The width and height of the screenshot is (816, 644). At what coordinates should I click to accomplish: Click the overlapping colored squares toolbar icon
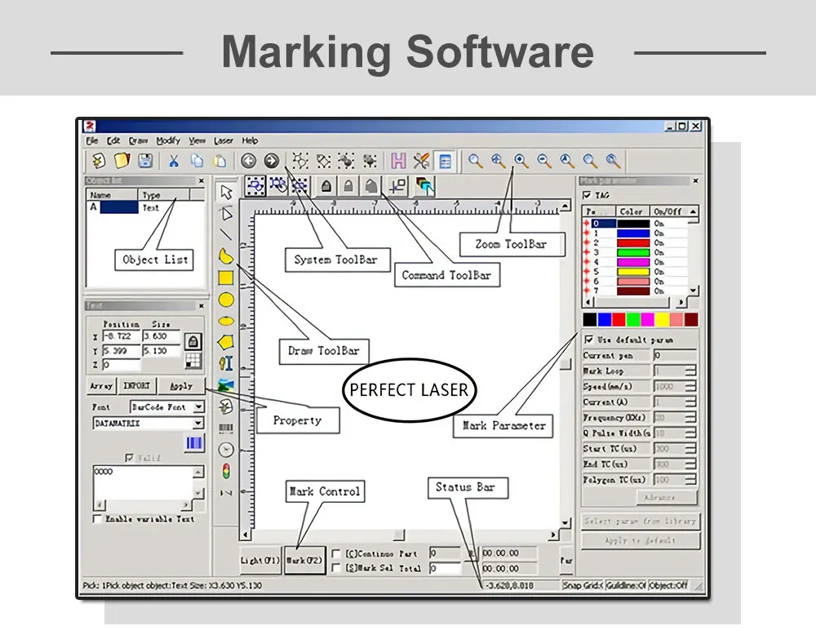point(424,186)
